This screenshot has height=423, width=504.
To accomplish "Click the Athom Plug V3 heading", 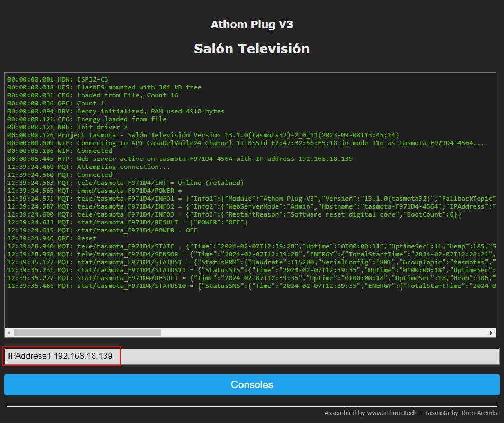I will (251, 24).
